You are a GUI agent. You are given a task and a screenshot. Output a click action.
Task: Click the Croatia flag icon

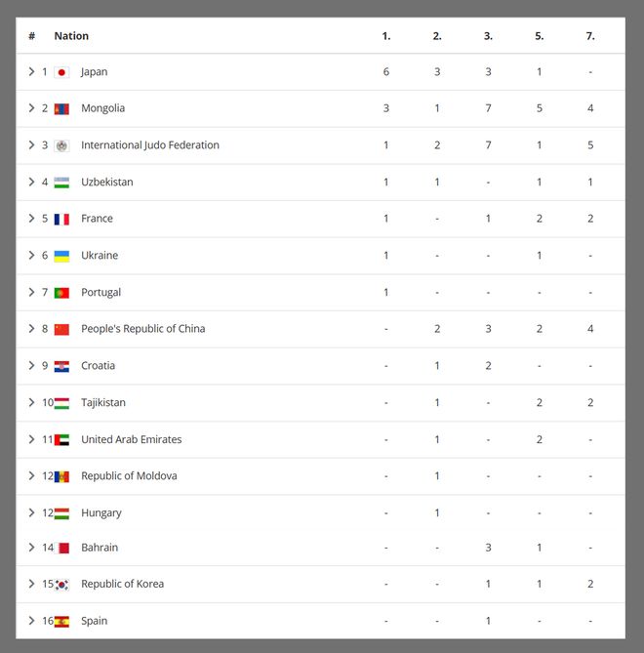coord(61,366)
